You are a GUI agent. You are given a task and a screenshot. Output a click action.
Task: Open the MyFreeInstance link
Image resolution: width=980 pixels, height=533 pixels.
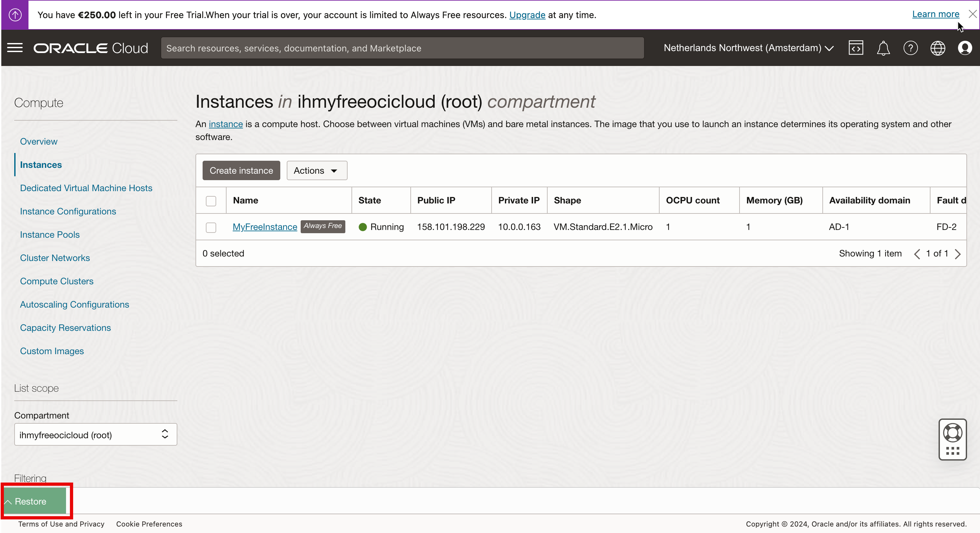(x=265, y=227)
